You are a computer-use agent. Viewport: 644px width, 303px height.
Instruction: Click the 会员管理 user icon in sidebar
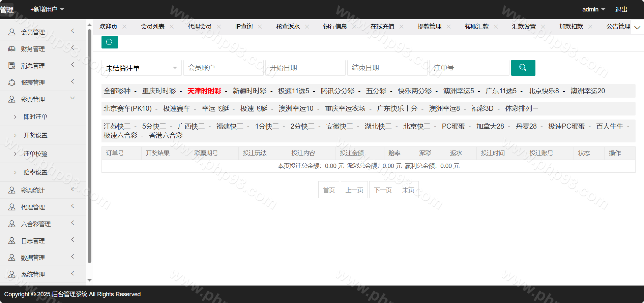click(x=12, y=32)
